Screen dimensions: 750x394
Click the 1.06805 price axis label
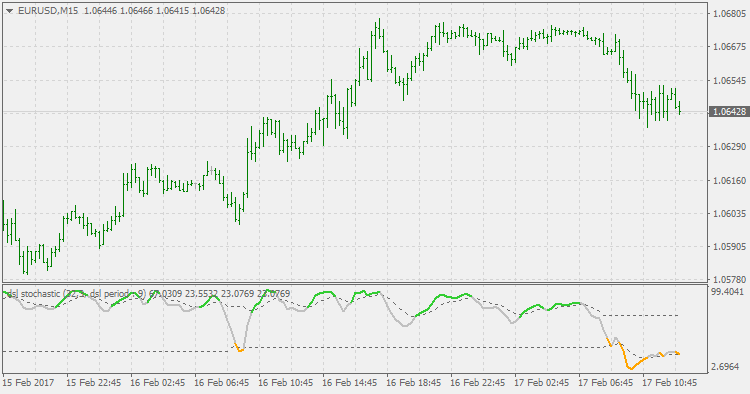click(x=729, y=14)
